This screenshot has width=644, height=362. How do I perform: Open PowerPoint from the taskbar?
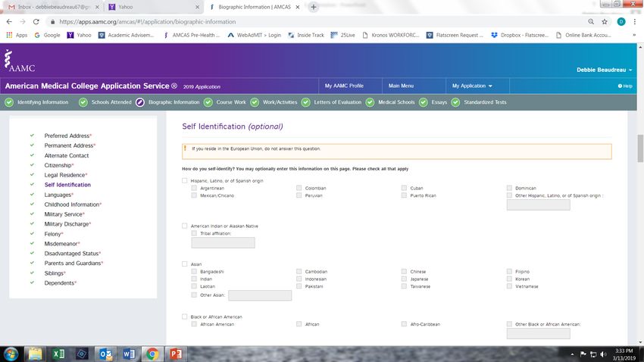(x=176, y=354)
